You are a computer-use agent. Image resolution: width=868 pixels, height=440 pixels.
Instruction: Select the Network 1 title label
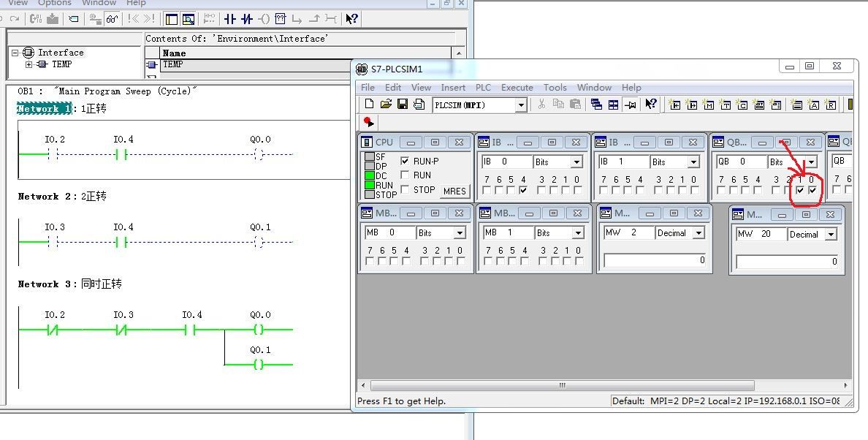pyautogui.click(x=45, y=108)
